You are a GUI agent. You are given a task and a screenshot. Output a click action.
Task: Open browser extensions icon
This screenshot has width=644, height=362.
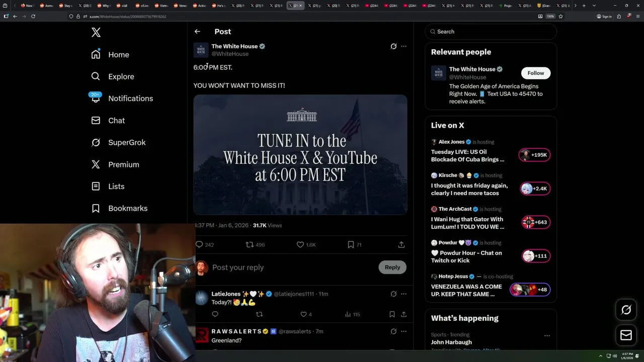click(x=619, y=16)
